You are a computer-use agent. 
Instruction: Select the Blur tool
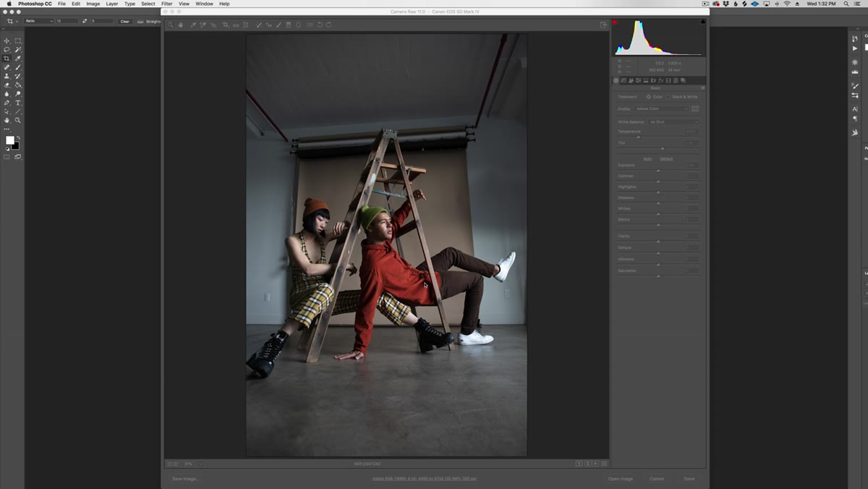7,93
